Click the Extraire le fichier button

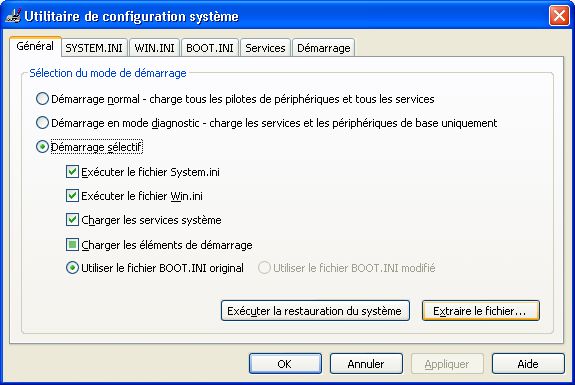(x=480, y=311)
